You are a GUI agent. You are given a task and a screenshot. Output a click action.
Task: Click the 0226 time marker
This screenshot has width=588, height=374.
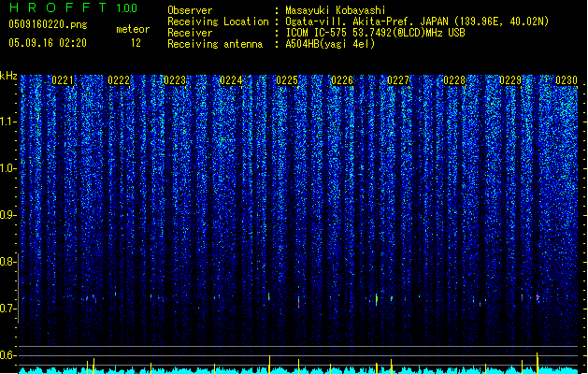click(x=342, y=80)
